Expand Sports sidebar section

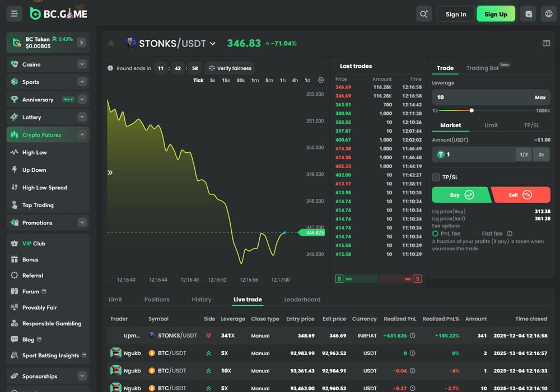[82, 82]
